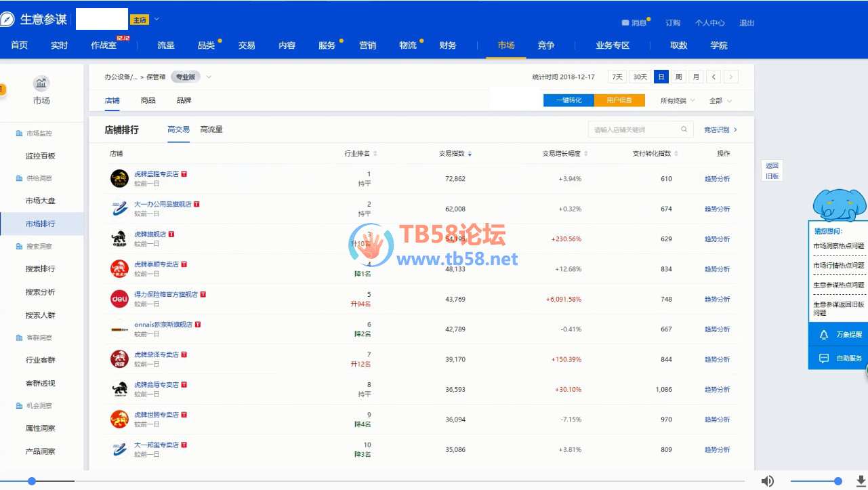Select the 7天 time range

(617, 77)
